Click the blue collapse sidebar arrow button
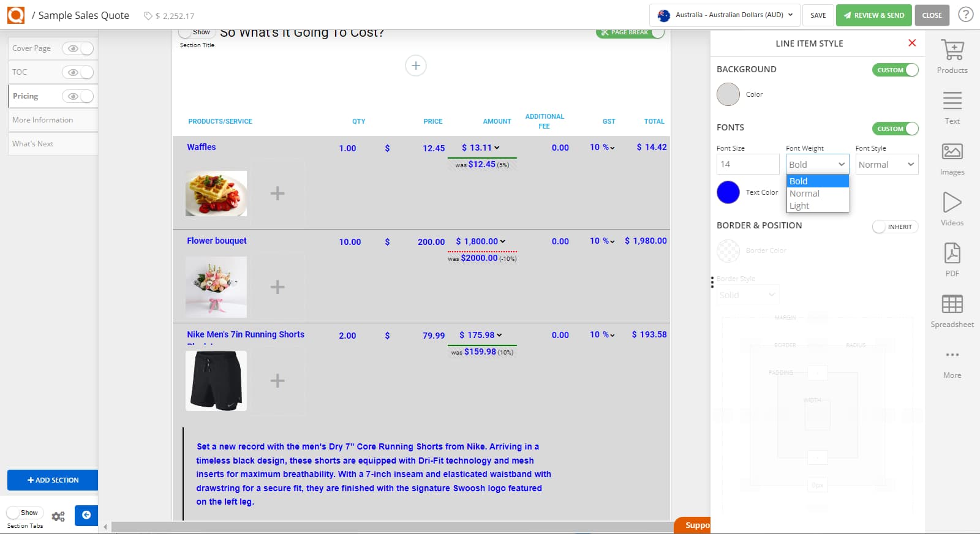980x534 pixels. [86, 516]
